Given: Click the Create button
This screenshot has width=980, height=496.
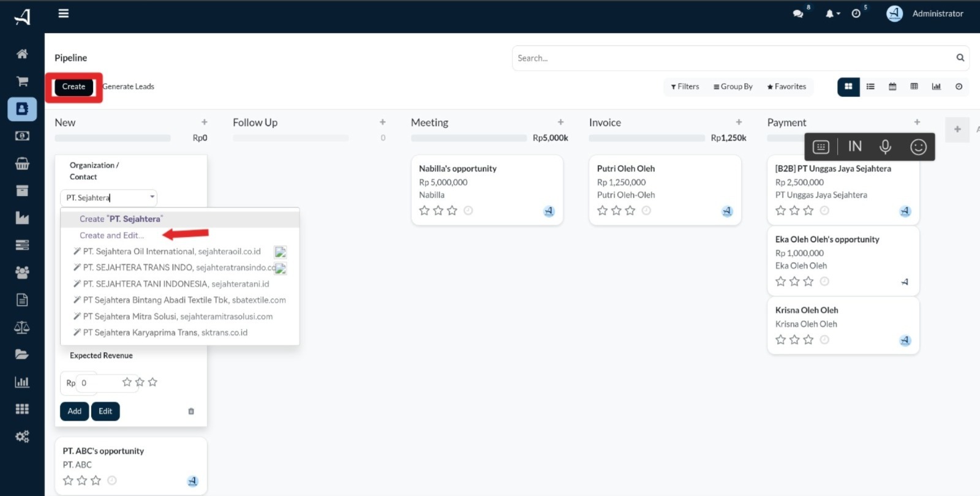Looking at the screenshot, I should pos(73,87).
